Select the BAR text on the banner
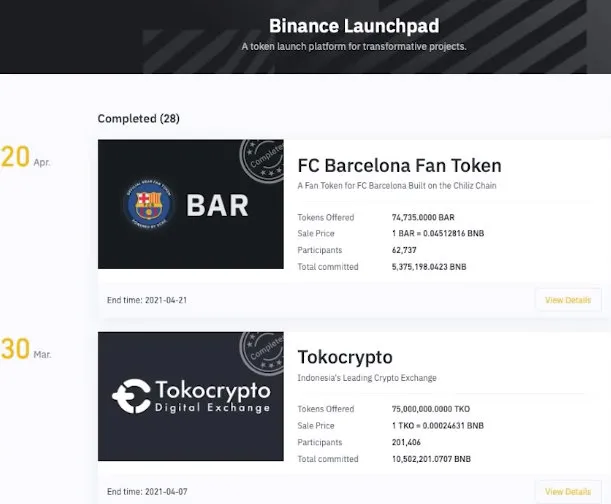 217,206
